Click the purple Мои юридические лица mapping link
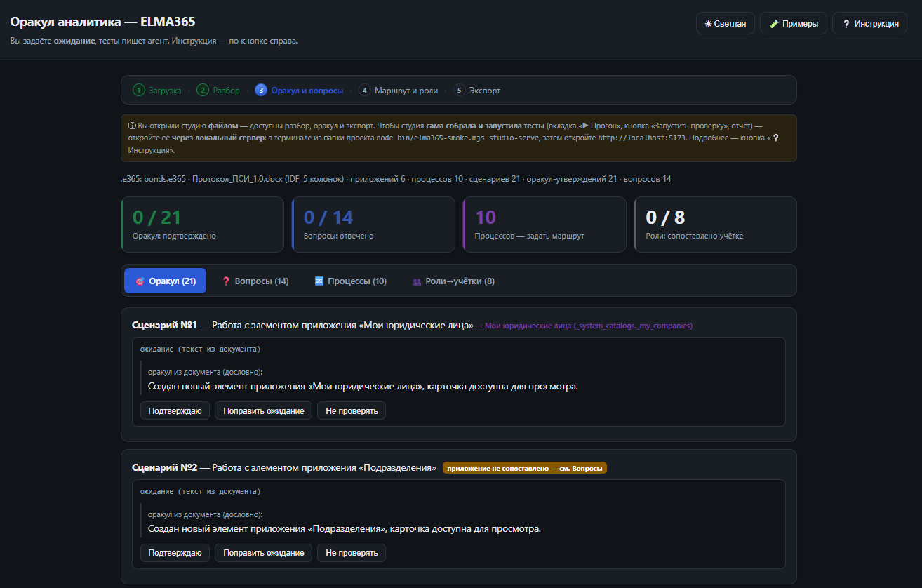922x588 pixels. point(584,326)
